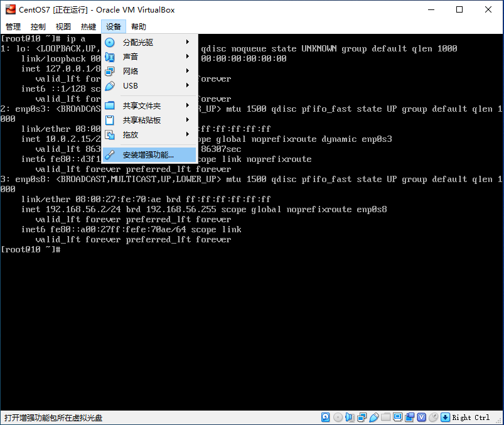
Task: Click the CPU virtualization V icon
Action: 421,417
